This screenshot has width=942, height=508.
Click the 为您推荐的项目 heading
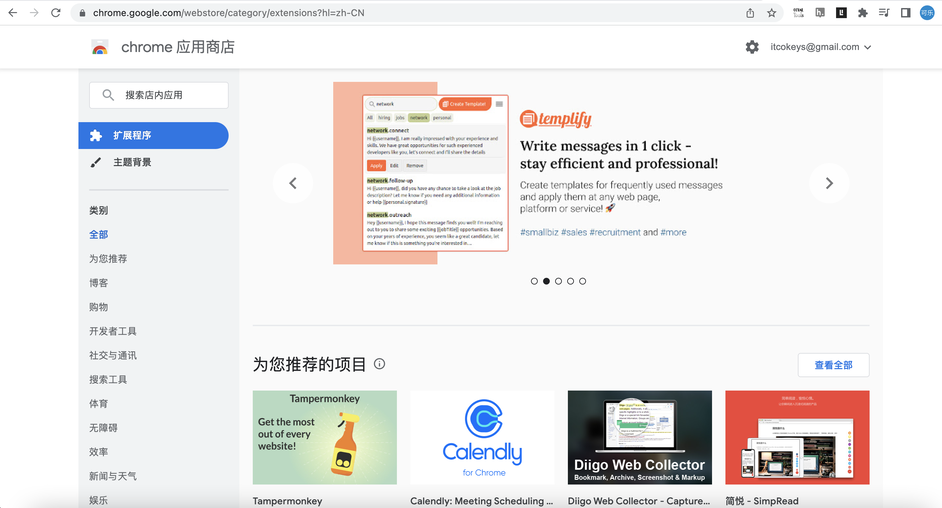pyautogui.click(x=309, y=364)
